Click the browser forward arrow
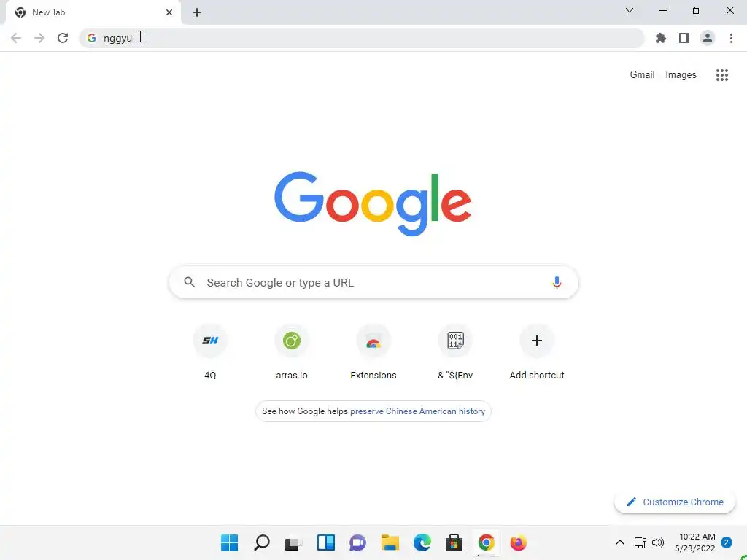This screenshot has width=747, height=560. (39, 38)
